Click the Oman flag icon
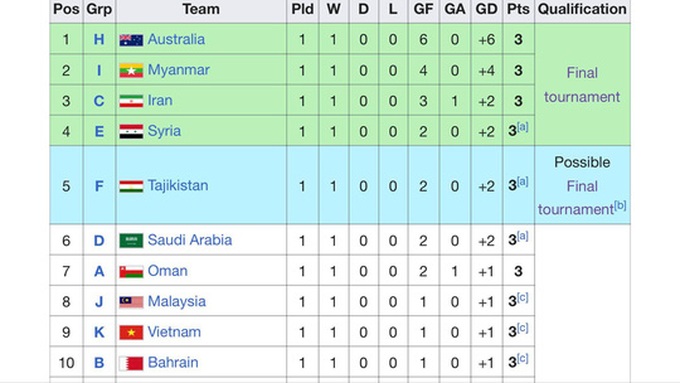Image resolution: width=680 pixels, height=383 pixels. pos(131,272)
